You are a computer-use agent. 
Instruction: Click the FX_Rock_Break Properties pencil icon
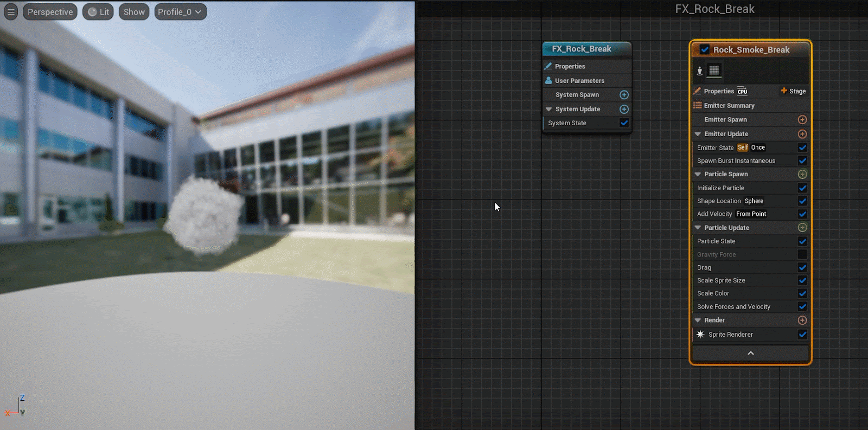click(548, 66)
